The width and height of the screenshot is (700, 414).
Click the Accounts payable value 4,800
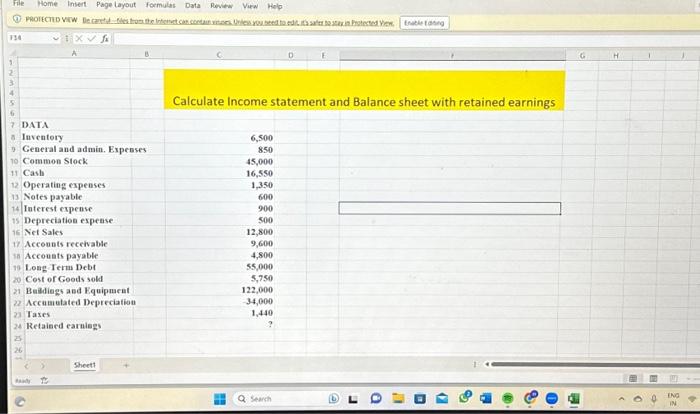tap(262, 255)
